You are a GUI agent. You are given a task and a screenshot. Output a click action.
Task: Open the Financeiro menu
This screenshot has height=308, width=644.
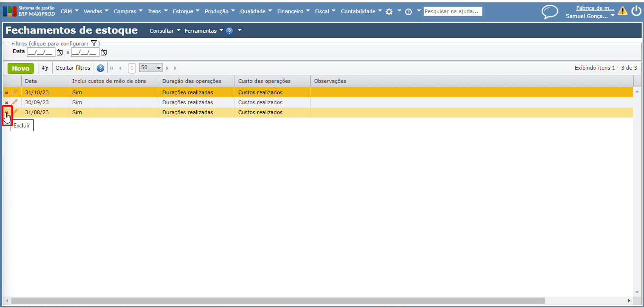click(293, 11)
